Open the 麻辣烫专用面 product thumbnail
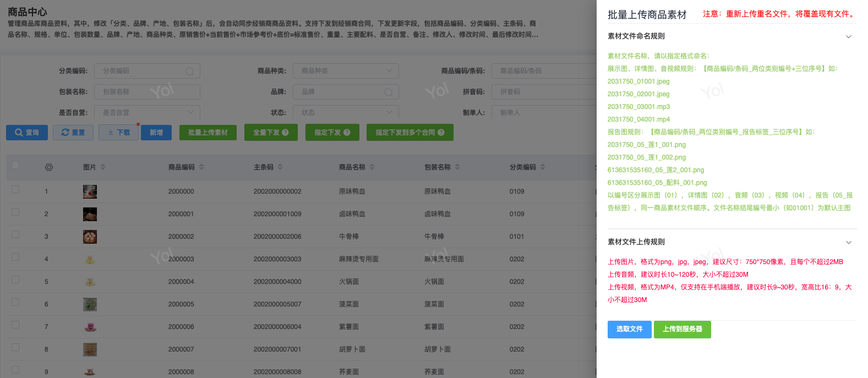This screenshot has width=868, height=378. [90, 259]
